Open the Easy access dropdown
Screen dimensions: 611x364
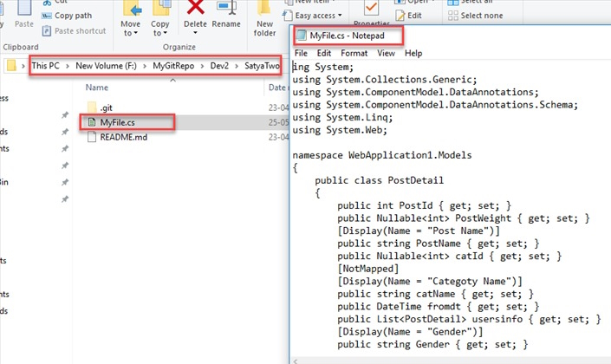pos(313,16)
